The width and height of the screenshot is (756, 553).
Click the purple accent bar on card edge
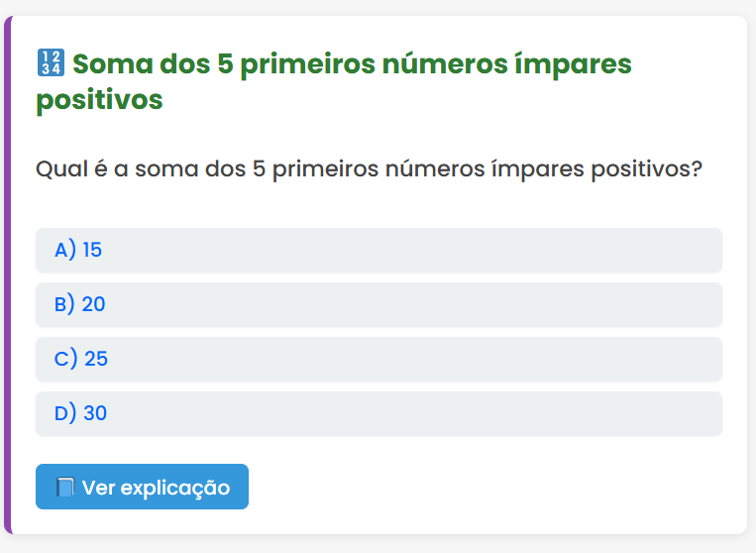(7, 277)
